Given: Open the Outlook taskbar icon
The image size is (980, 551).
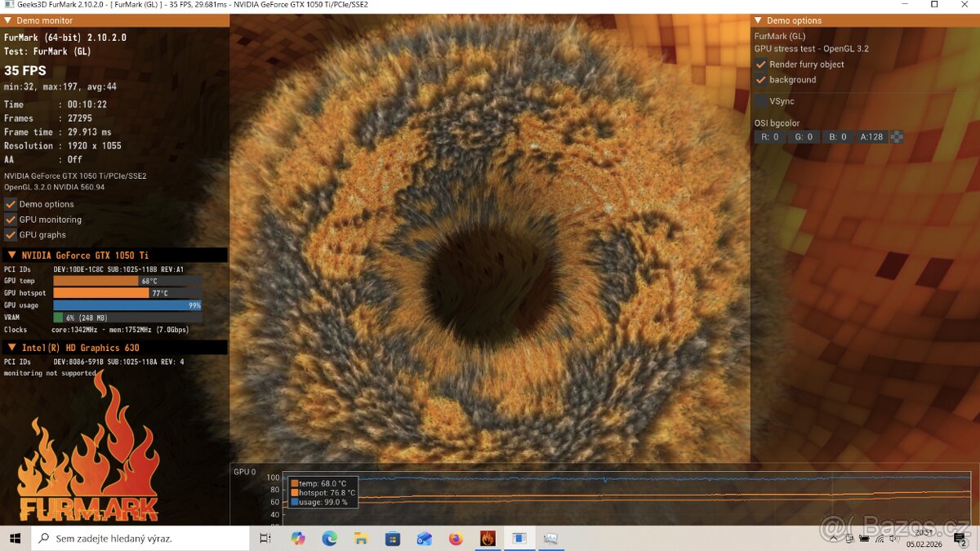Looking at the screenshot, I should 424,539.
